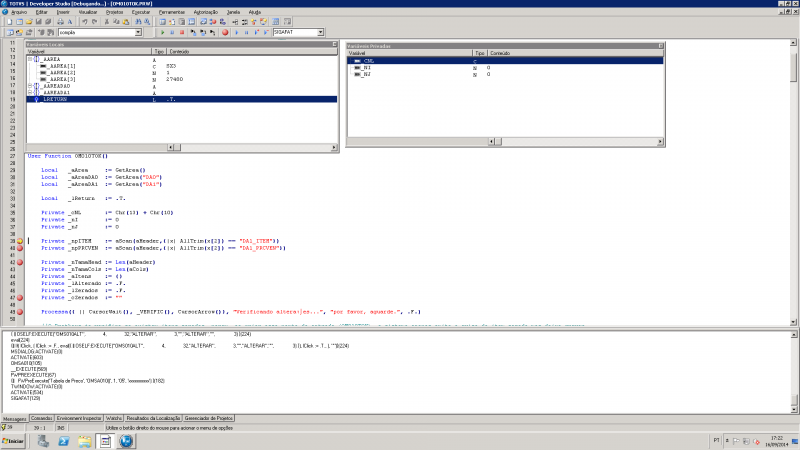Click the Copy toolbar icon
The image size is (800, 450).
(116, 22)
